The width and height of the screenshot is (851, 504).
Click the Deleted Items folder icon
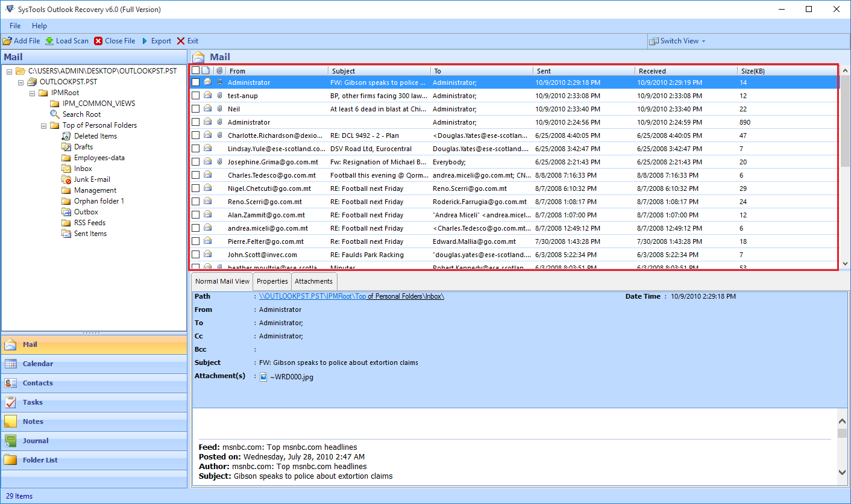click(x=66, y=136)
